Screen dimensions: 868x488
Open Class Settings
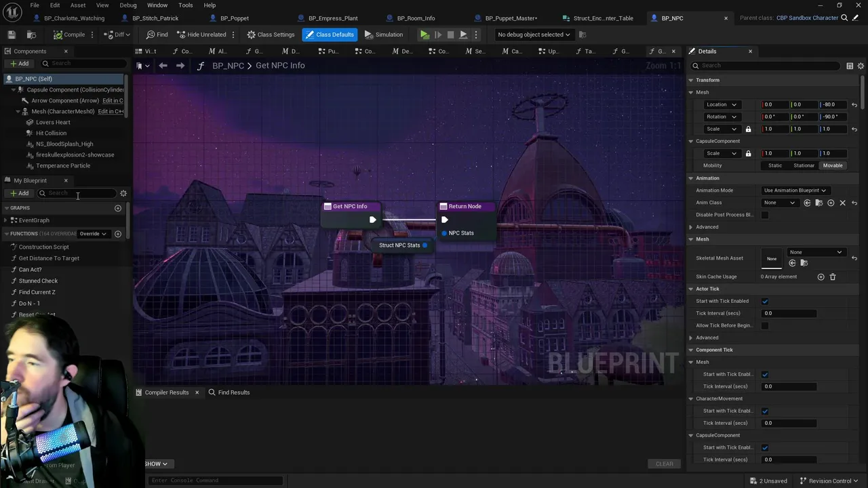tap(271, 35)
